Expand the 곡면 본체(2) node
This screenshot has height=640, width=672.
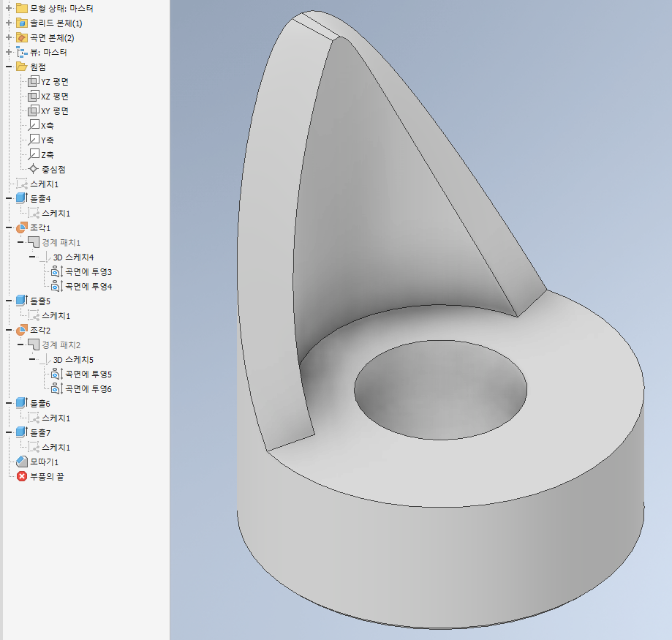coord(9,37)
